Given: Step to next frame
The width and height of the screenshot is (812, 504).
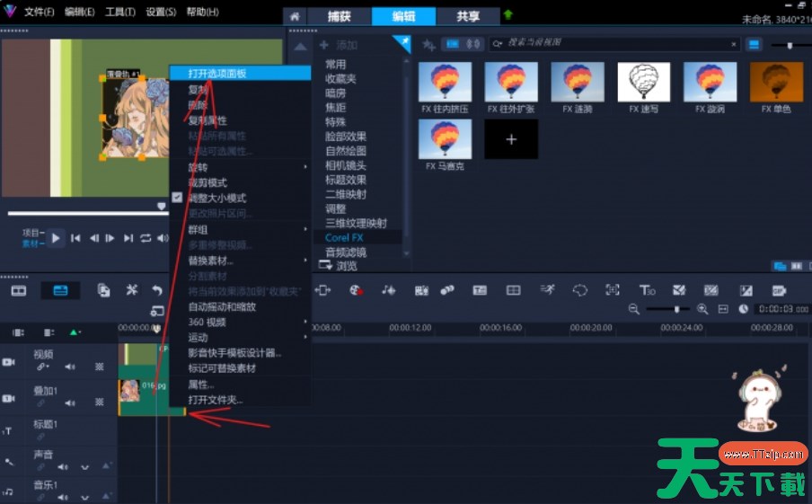Looking at the screenshot, I should tap(110, 238).
